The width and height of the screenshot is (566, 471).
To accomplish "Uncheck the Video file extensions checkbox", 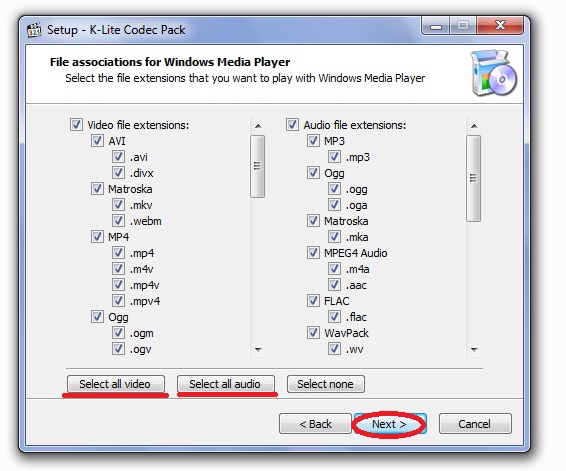I will point(76,125).
